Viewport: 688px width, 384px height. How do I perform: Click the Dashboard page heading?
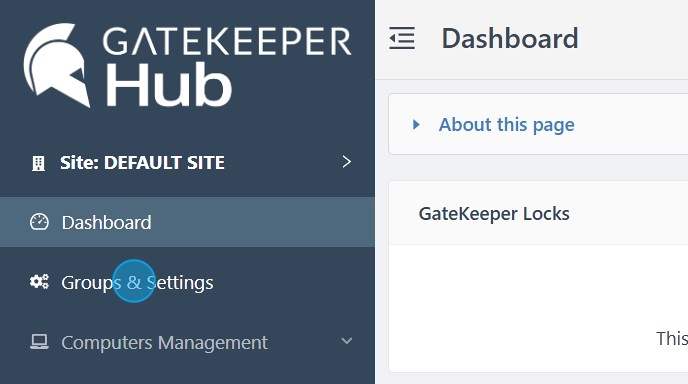[x=509, y=39]
